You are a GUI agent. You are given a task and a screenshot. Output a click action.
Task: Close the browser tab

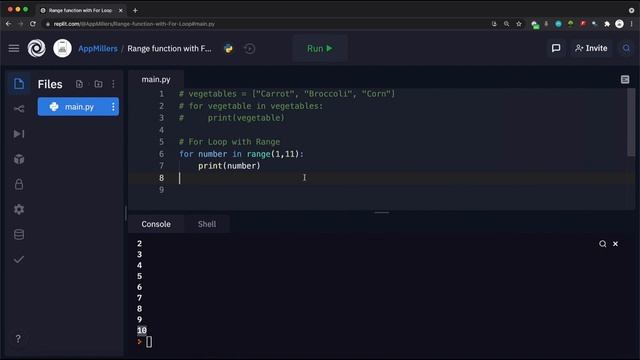click(x=120, y=10)
